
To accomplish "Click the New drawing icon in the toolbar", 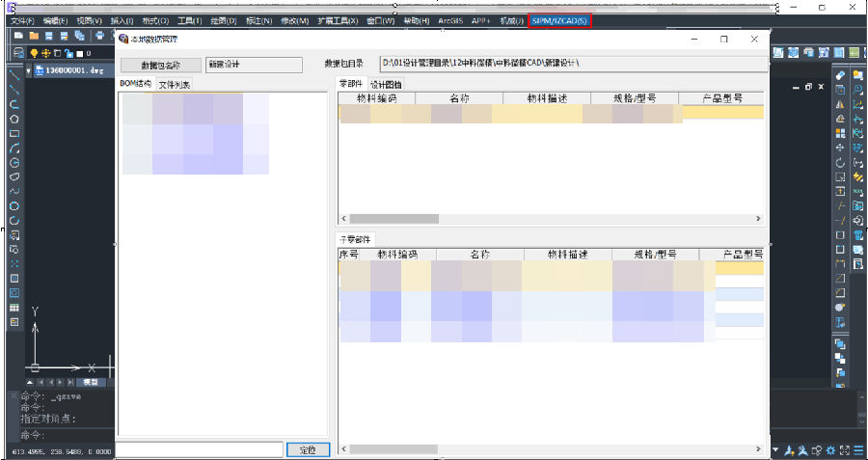I will 18,36.
